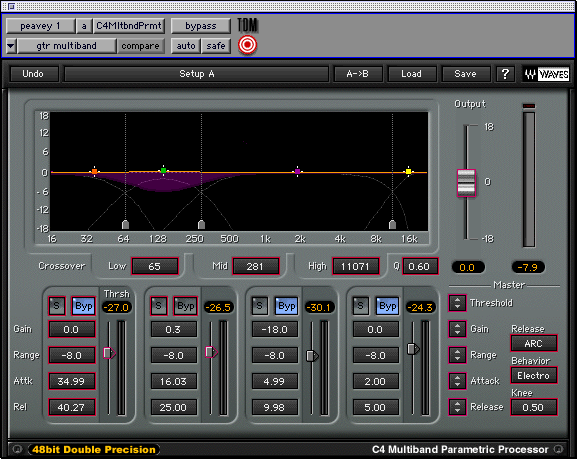The height and width of the screenshot is (459, 577).
Task: Open the Setup A menu bar
Action: [197, 74]
